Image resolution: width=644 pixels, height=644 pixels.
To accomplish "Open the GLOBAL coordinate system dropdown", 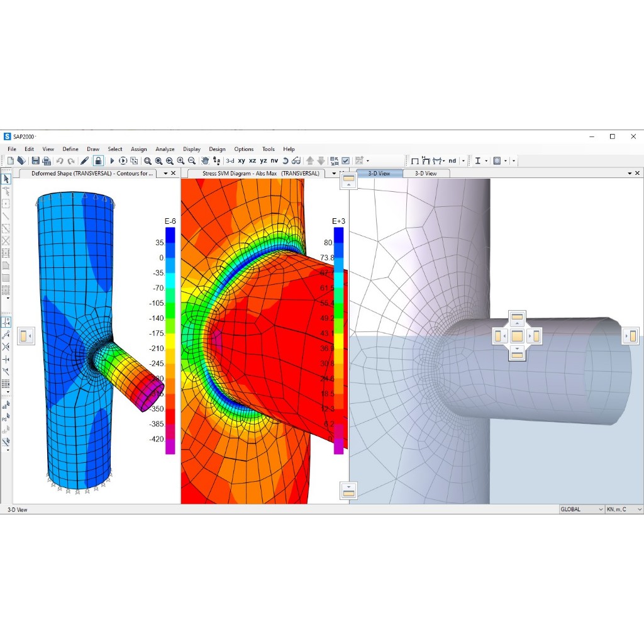I will (582, 509).
